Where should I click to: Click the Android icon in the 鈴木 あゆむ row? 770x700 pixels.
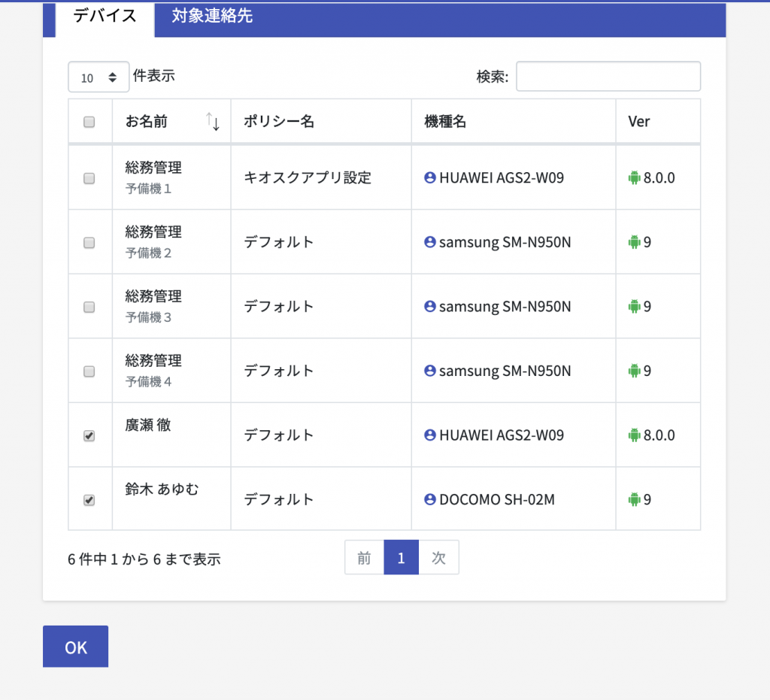pos(634,499)
